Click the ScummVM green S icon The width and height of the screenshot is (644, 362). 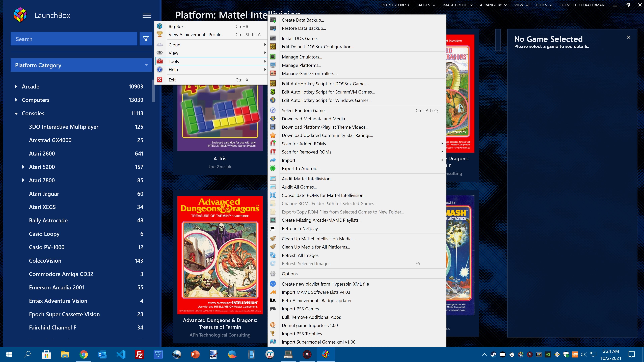coord(273,92)
